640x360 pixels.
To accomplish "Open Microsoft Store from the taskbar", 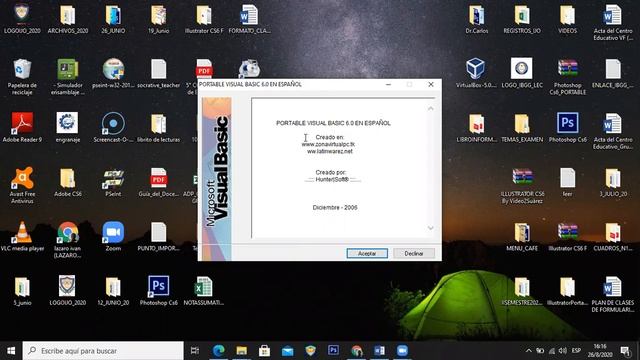I will 264,351.
